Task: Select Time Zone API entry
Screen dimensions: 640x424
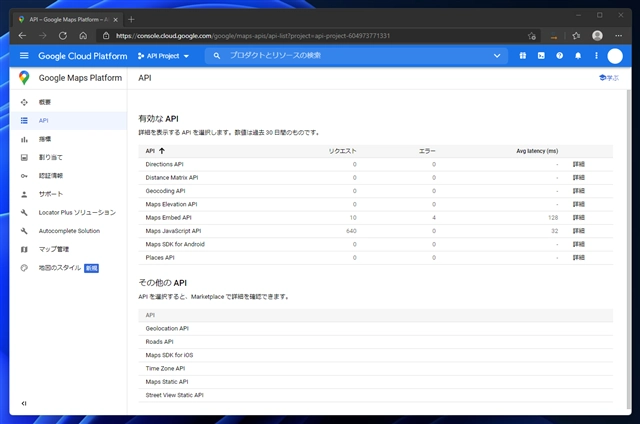Action: [165, 368]
